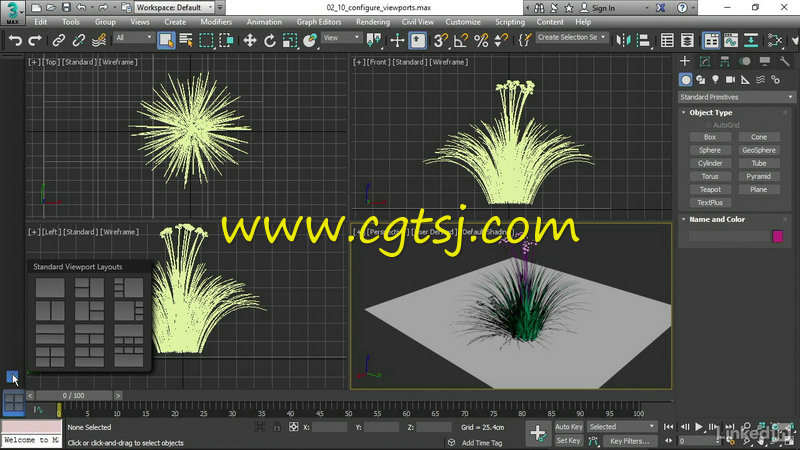
Task: Switch to the Modify panel tab
Action: pos(705,62)
